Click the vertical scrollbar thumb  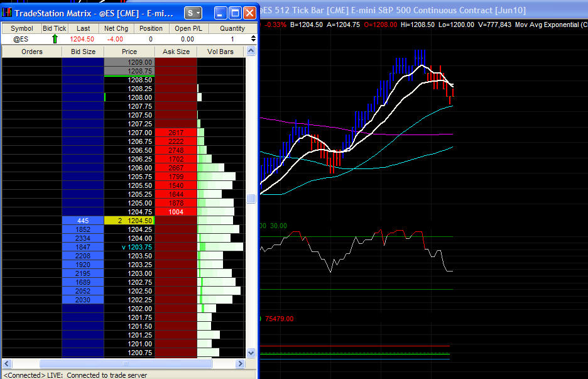point(251,199)
